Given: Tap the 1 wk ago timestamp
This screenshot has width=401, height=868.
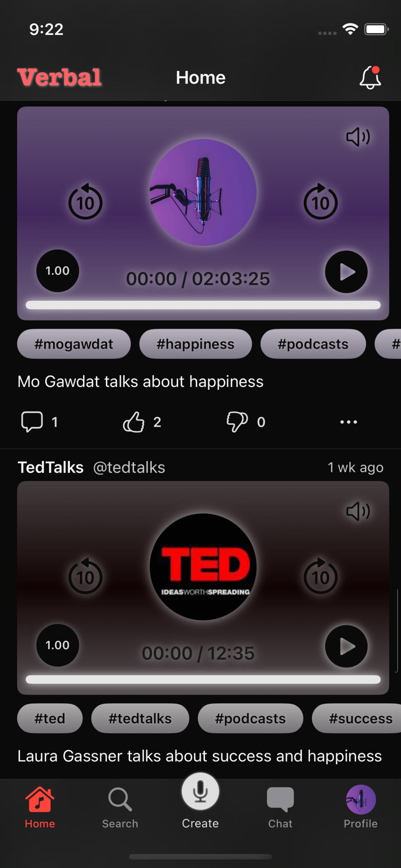Looking at the screenshot, I should [x=355, y=467].
